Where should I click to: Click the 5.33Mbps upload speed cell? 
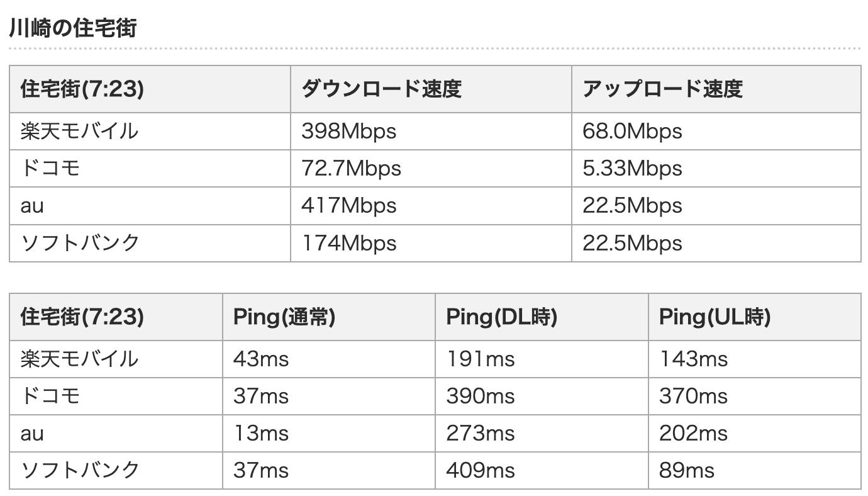pyautogui.click(x=632, y=168)
